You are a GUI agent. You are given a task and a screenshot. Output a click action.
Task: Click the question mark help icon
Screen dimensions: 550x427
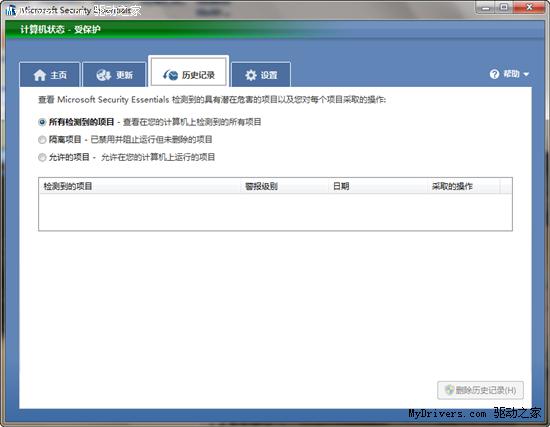coord(494,74)
